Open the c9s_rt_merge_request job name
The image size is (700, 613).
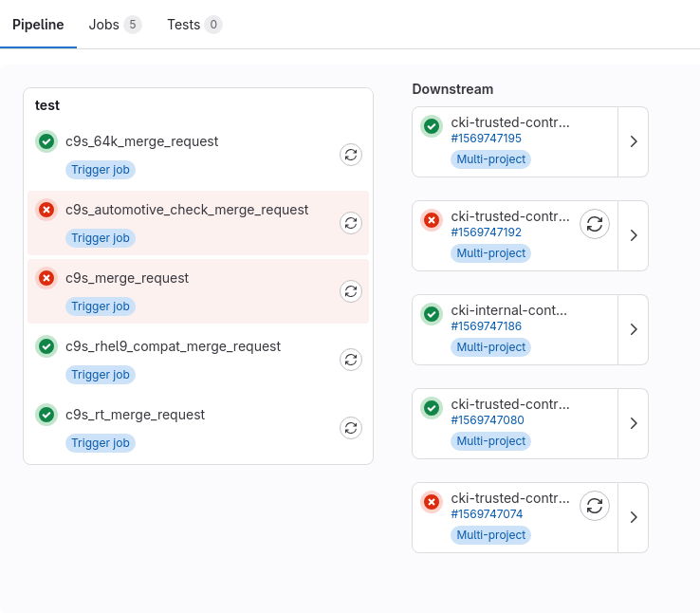(135, 415)
